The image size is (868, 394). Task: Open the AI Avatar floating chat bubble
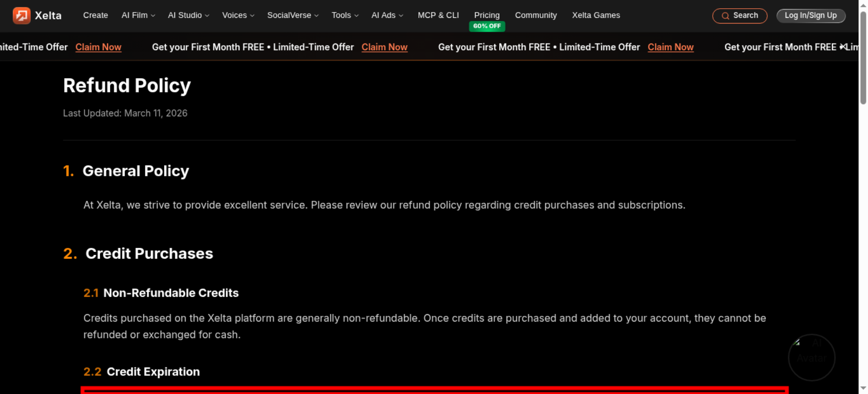[x=812, y=358]
